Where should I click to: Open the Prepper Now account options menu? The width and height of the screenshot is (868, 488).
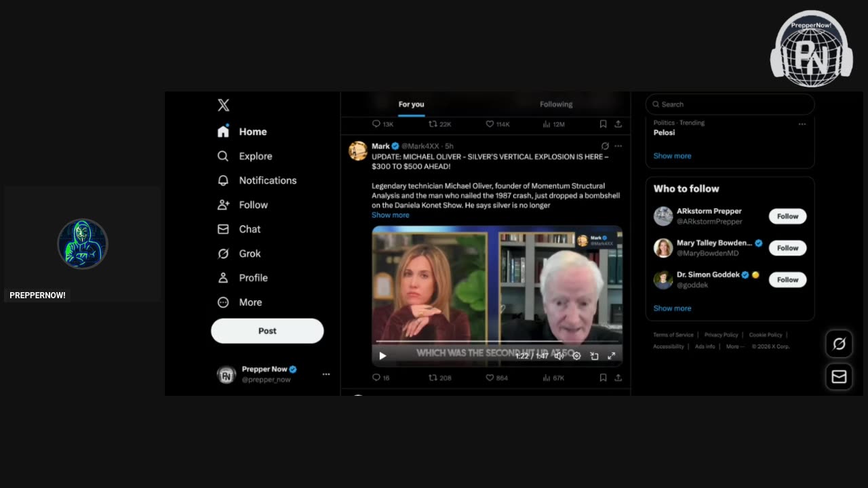pyautogui.click(x=326, y=374)
